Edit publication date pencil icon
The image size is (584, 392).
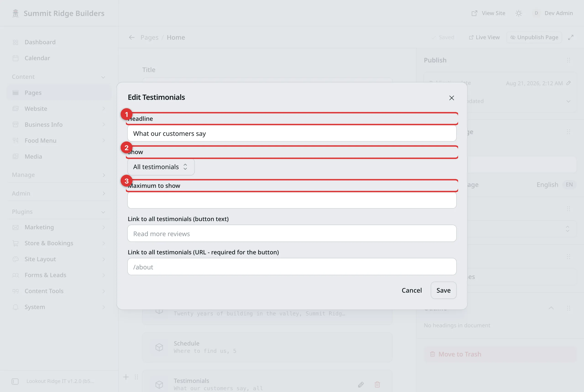pyautogui.click(x=568, y=83)
